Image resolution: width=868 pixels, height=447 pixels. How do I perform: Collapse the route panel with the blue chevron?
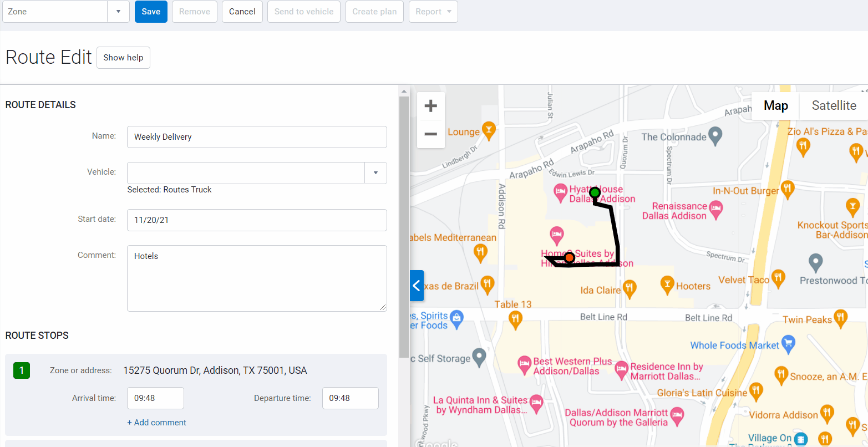pyautogui.click(x=417, y=286)
